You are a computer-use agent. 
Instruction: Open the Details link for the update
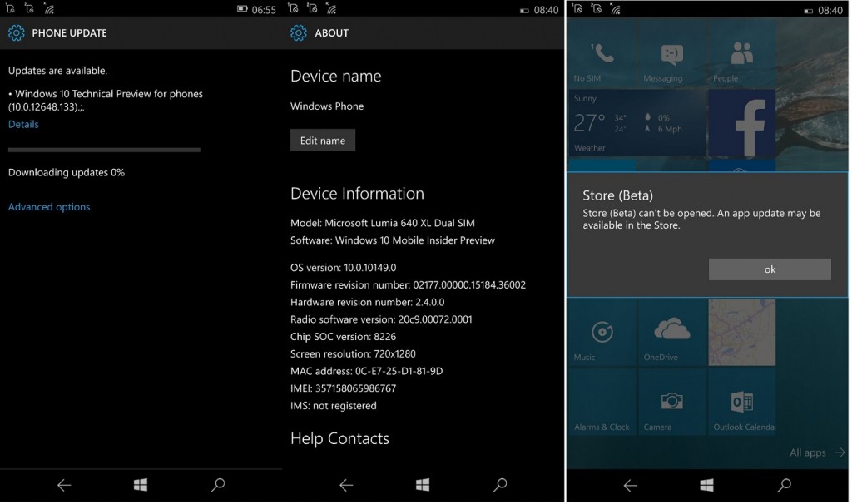pyautogui.click(x=23, y=125)
